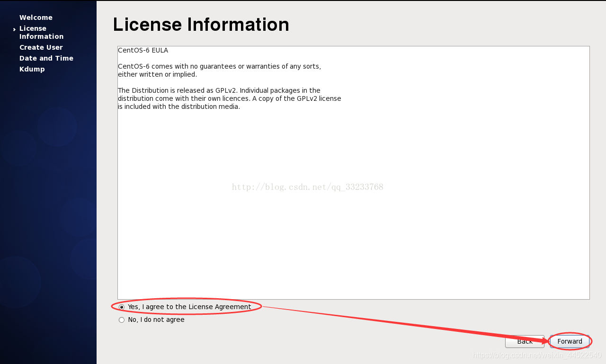The height and width of the screenshot is (364, 606).
Task: Click the Forward button
Action: [570, 341]
